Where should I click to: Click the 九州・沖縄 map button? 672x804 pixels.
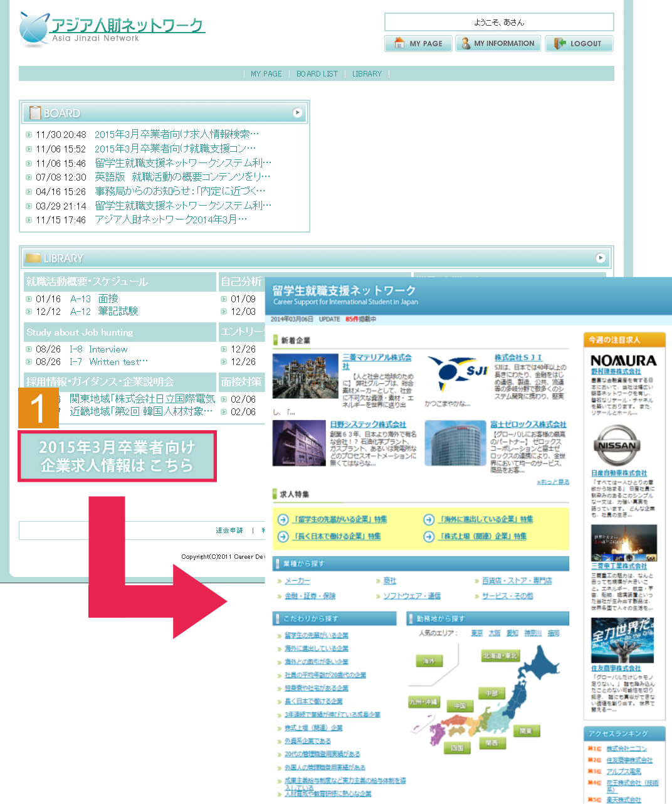tap(424, 702)
